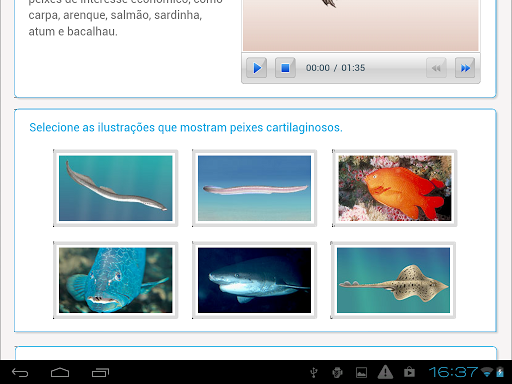The image size is (512, 384).
Task: Fast forward the audio player
Action: [x=465, y=68]
